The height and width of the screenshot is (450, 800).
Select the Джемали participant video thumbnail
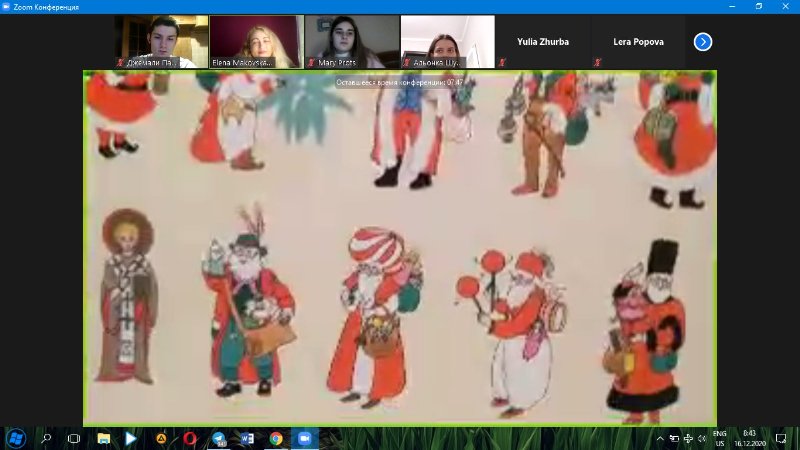161,41
